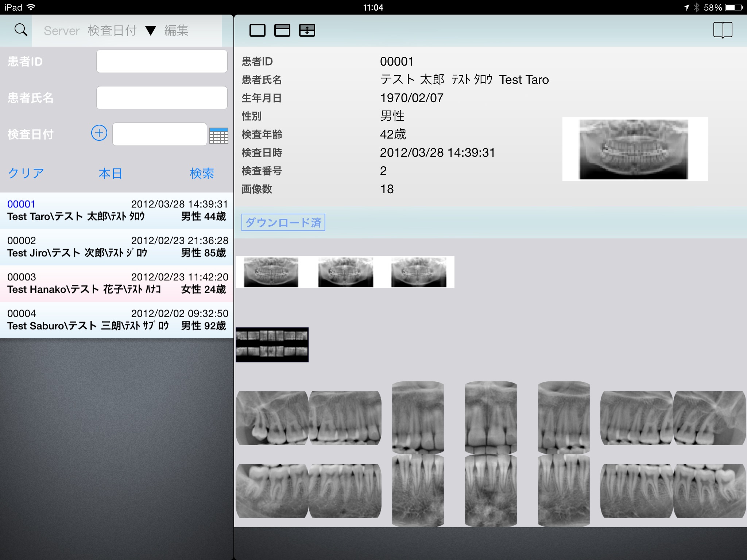Tap the plus icon beside 検査日付
The image size is (747, 560).
[x=99, y=133]
